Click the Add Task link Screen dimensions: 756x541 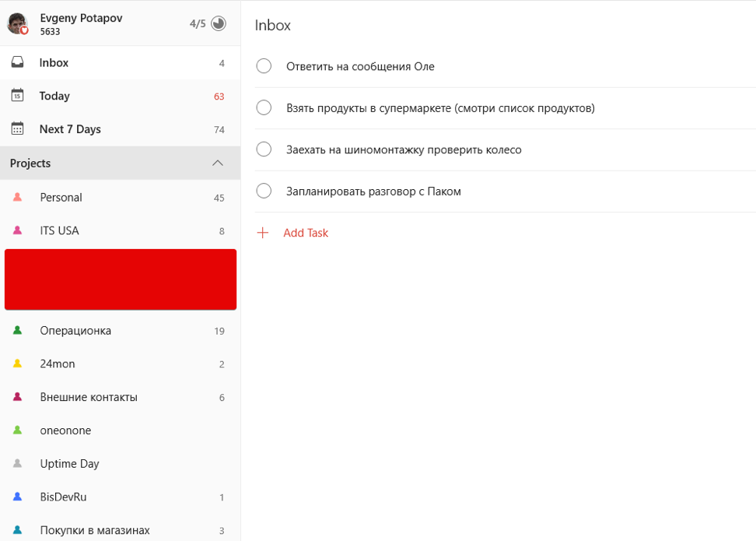click(306, 233)
